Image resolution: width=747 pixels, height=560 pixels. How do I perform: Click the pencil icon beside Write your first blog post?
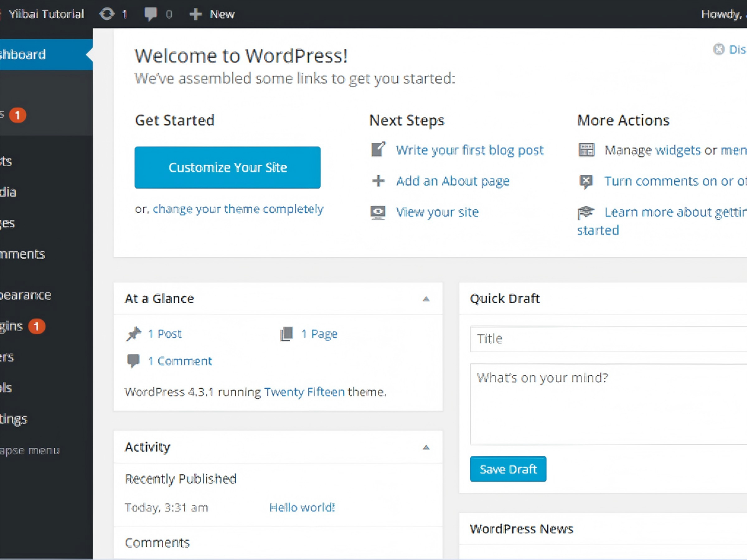pos(378,150)
